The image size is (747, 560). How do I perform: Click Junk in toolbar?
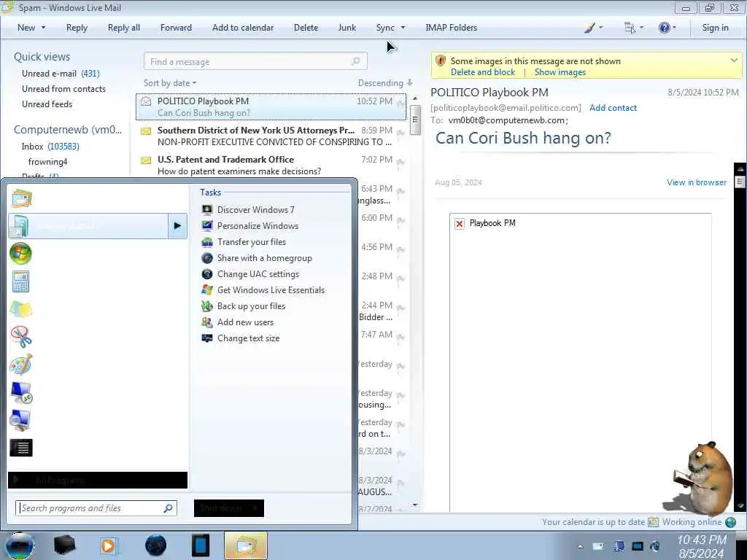(x=347, y=28)
